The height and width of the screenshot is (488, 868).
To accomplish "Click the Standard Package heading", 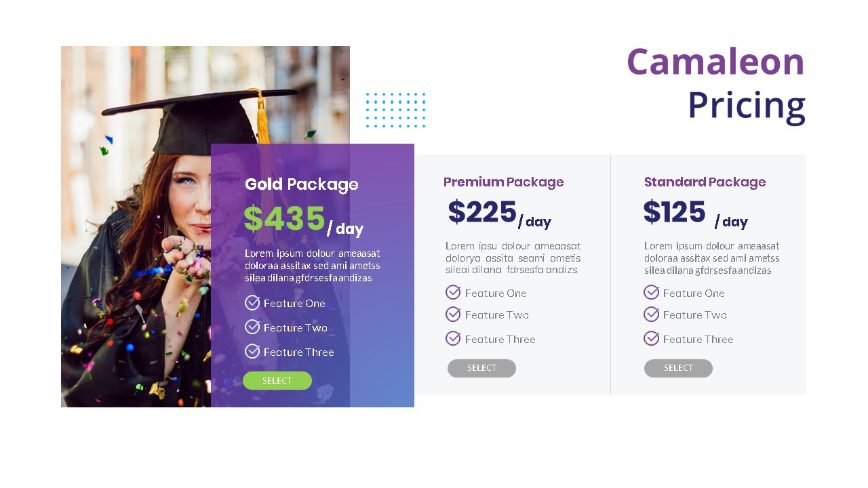I will click(705, 182).
